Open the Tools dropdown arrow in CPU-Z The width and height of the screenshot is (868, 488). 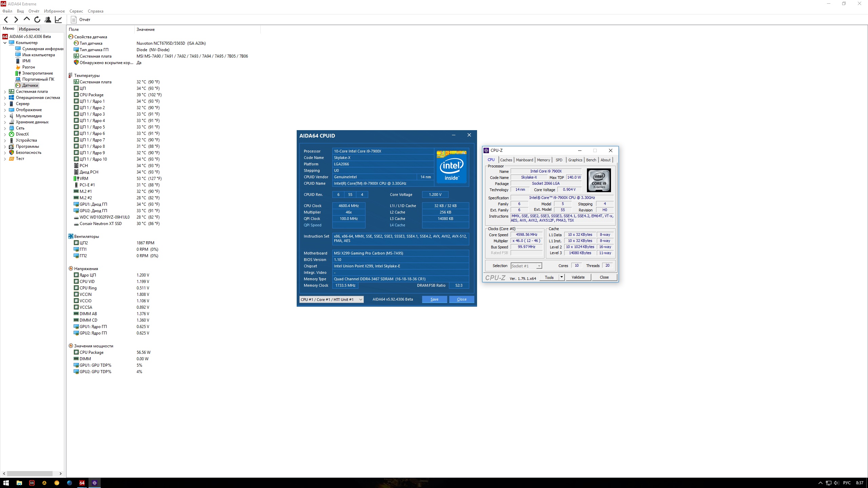pyautogui.click(x=561, y=277)
